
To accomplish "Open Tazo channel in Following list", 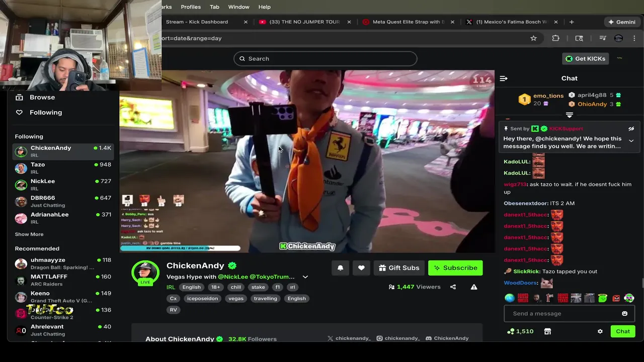I will 63,168.
